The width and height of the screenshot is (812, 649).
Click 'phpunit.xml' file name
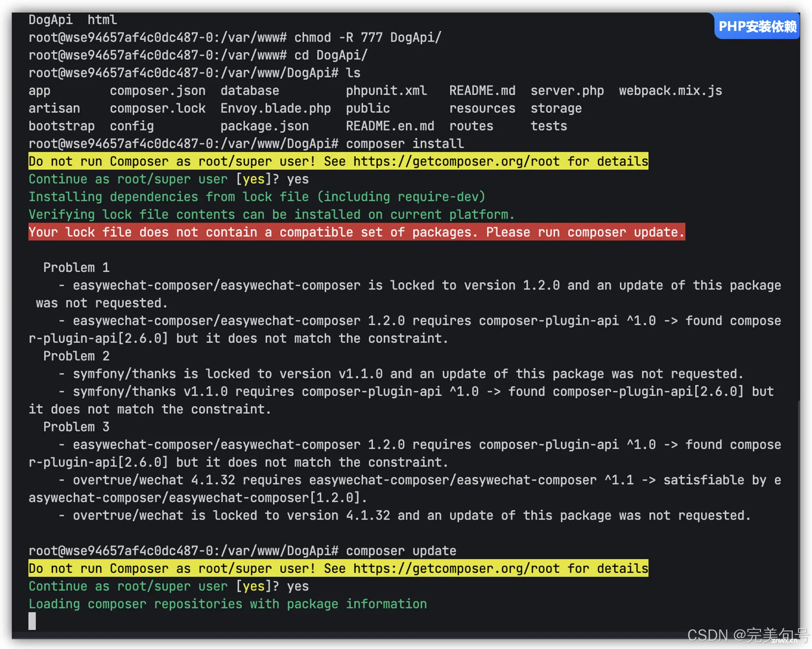tap(386, 91)
